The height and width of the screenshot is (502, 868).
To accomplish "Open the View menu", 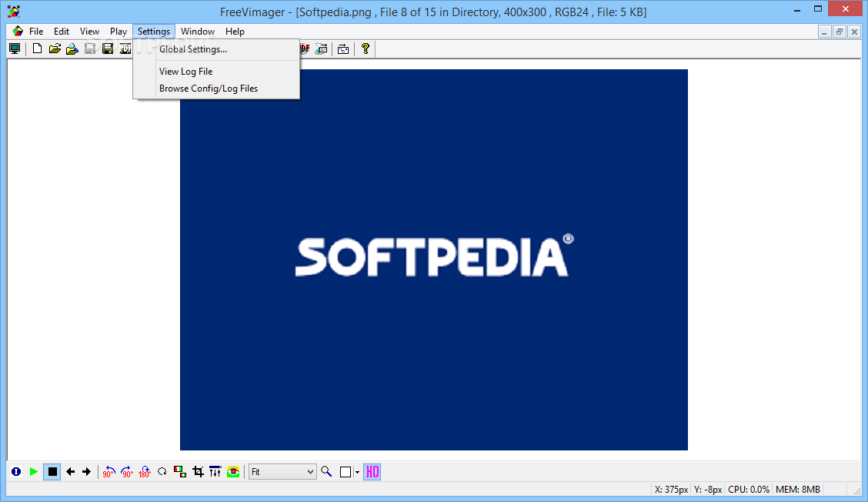I will 90,32.
